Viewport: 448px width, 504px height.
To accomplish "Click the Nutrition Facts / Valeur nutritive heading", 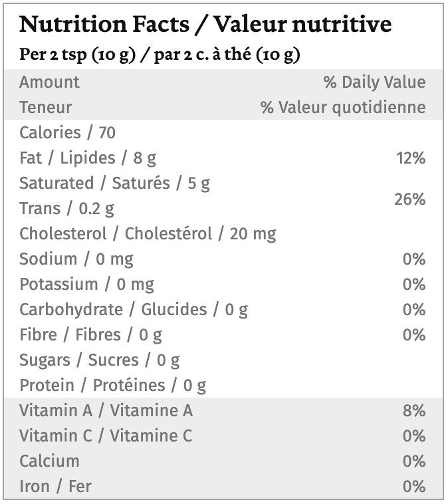I will (205, 25).
